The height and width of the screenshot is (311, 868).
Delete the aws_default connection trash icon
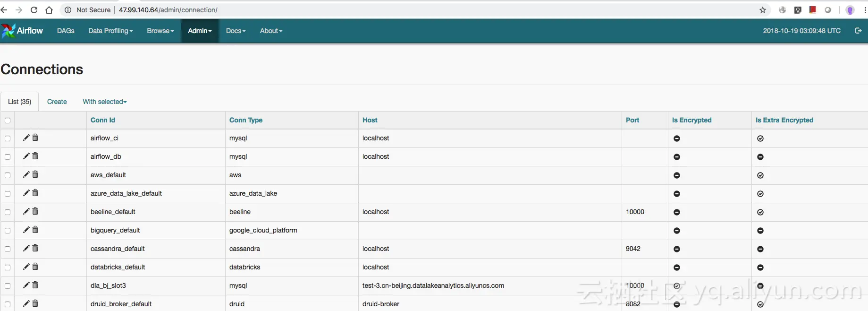tap(35, 174)
